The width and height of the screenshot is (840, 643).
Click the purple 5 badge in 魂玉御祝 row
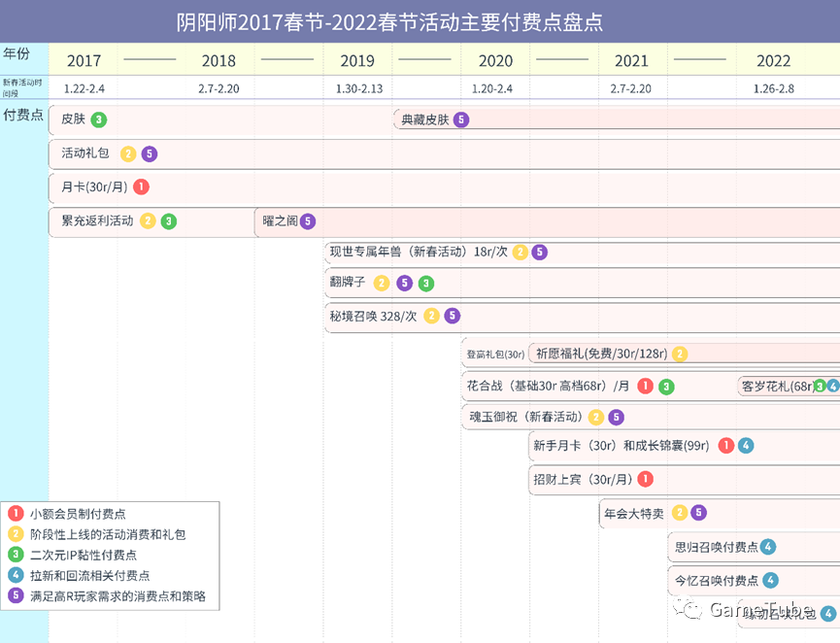click(x=616, y=417)
